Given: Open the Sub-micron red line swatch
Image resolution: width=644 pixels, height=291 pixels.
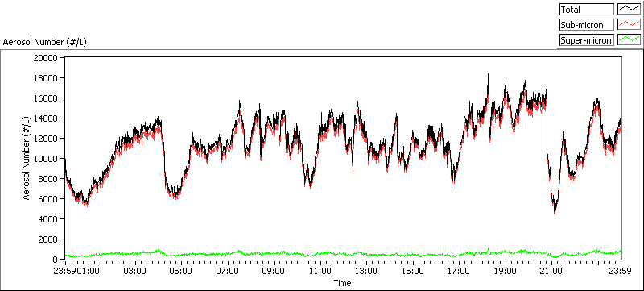Looking at the screenshot, I should (629, 25).
